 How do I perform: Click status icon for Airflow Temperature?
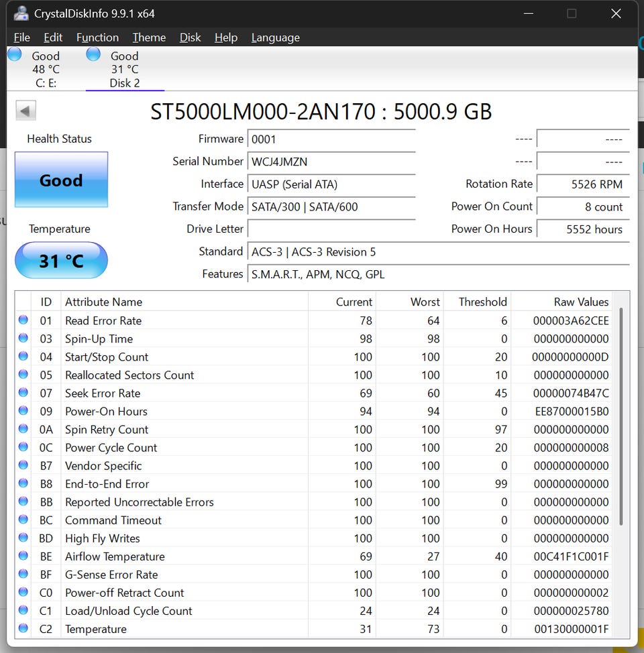23,556
